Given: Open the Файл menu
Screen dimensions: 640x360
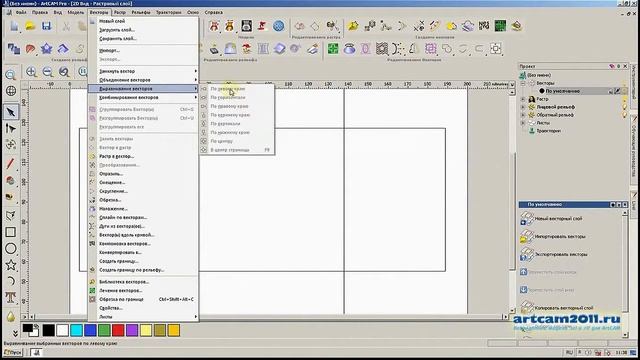Looking at the screenshot, I should coord(21,12).
